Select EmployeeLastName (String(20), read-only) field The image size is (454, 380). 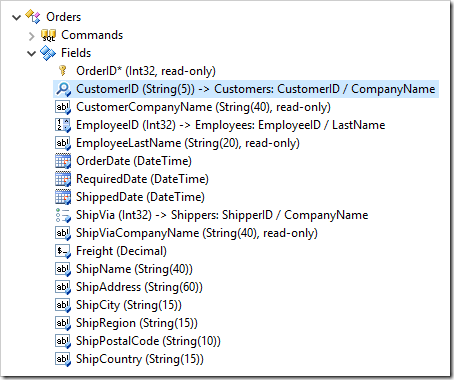[x=188, y=143]
